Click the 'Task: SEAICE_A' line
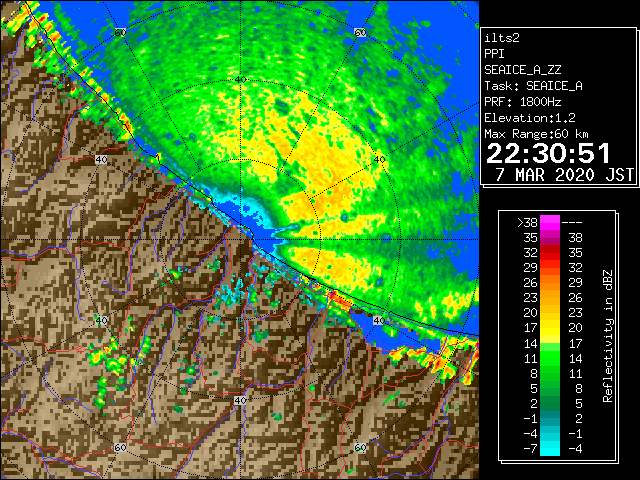Image resolution: width=640 pixels, height=480 pixels. pyautogui.click(x=533, y=86)
